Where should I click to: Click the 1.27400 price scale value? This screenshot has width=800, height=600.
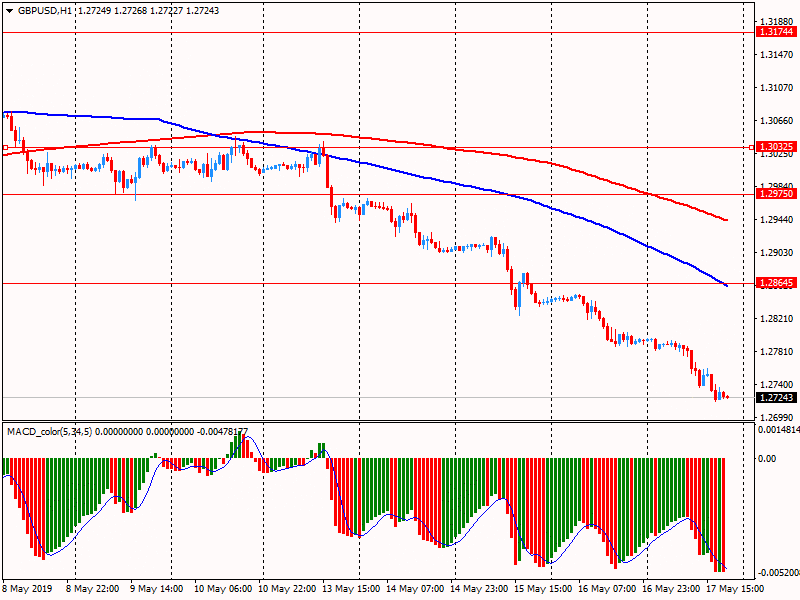coord(777,385)
